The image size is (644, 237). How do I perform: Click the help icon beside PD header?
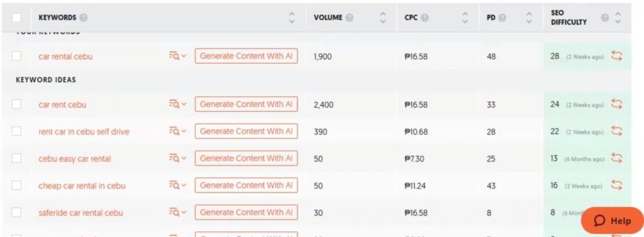(x=502, y=18)
